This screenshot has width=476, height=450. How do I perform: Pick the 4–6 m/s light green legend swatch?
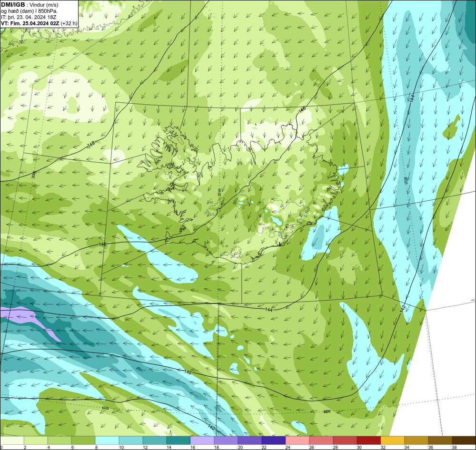59,440
